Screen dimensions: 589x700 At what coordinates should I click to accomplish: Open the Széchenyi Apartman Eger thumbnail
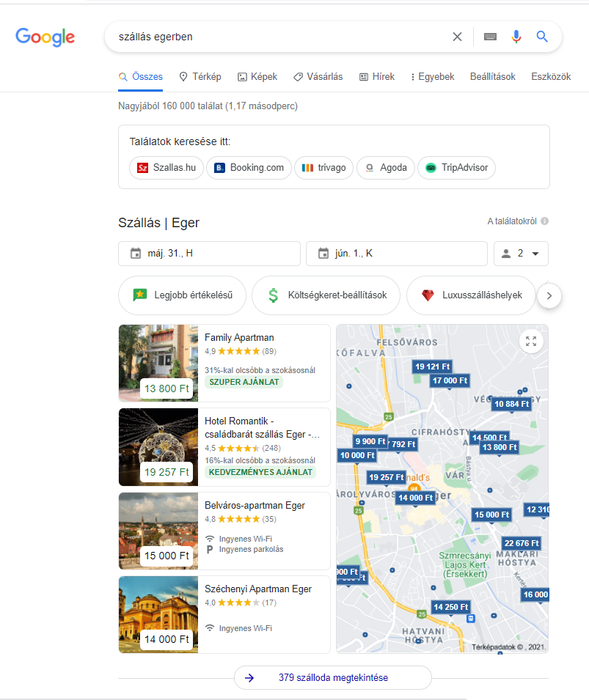[158, 615]
